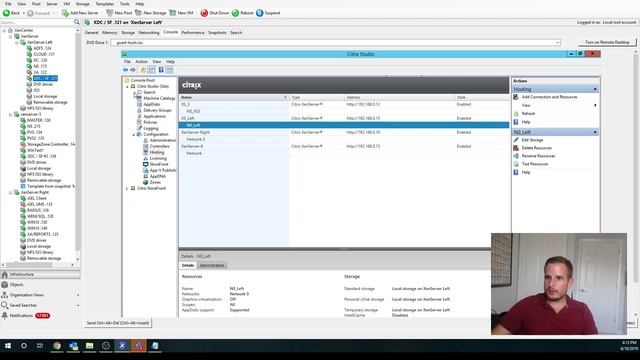Screen dimensions: 640x360
Task: Click the Zones globe icon in Studio tree
Action: [146, 182]
